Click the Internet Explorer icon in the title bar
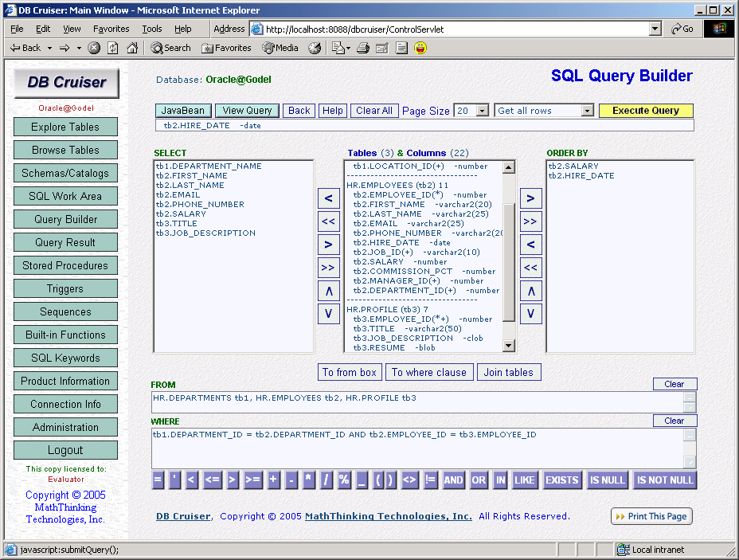 [x=10, y=10]
